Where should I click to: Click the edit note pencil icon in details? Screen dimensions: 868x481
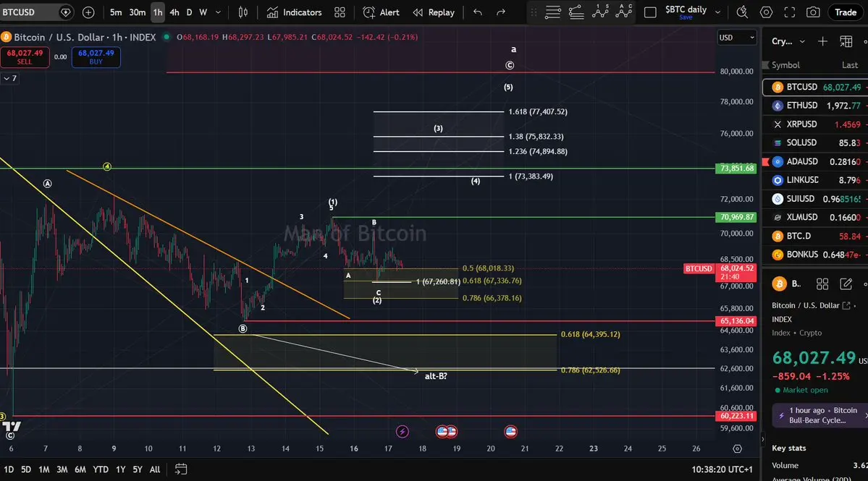846,284
